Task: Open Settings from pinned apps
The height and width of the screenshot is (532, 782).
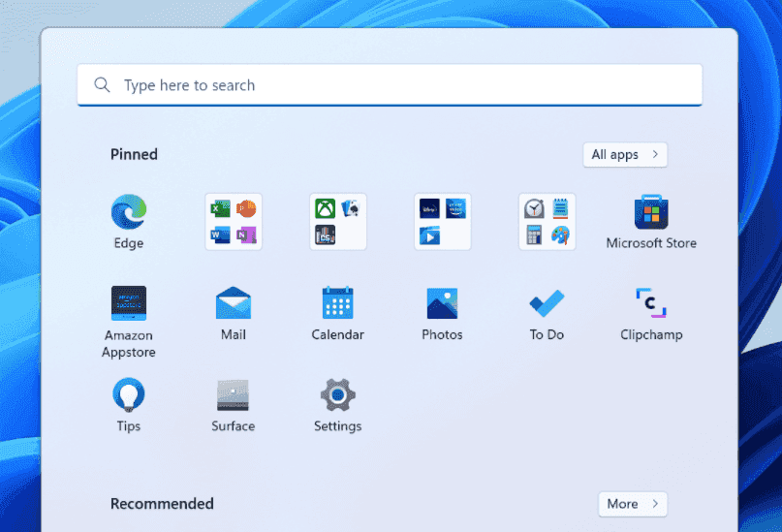Action: click(337, 405)
